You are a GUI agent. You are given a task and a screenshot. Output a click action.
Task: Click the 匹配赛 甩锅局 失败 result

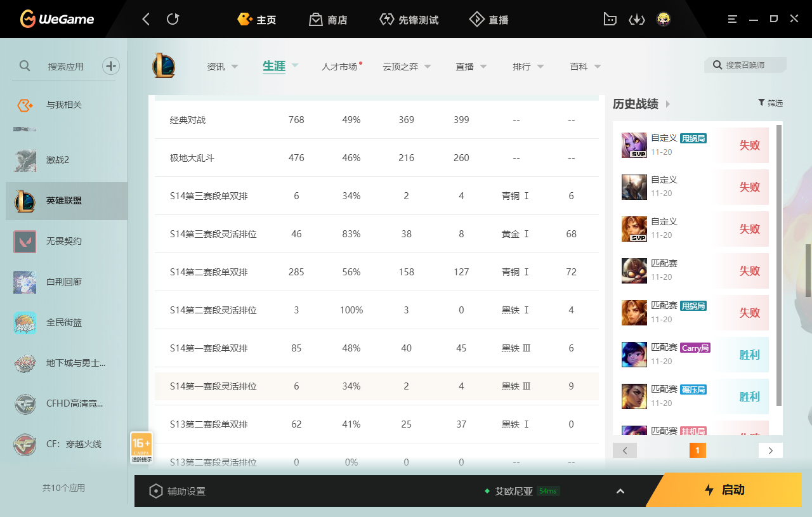pyautogui.click(x=749, y=313)
